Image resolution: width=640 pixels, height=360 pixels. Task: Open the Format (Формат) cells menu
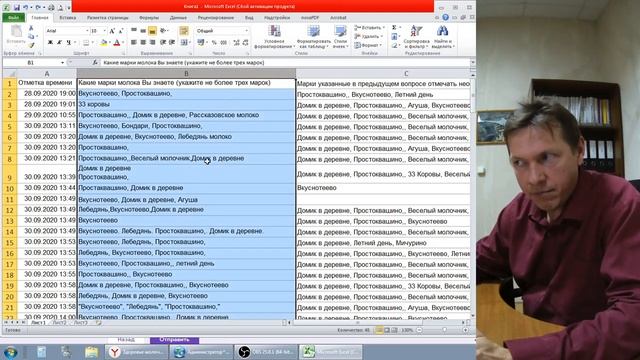point(368,45)
